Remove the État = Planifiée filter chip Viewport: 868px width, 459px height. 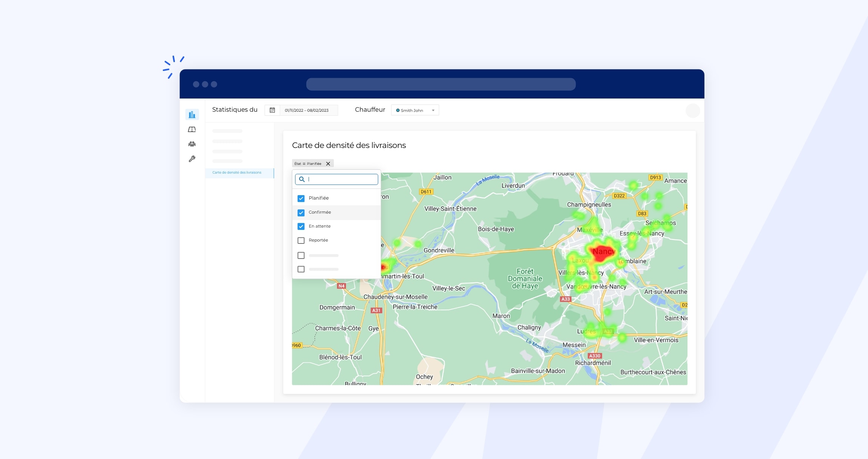pos(328,164)
